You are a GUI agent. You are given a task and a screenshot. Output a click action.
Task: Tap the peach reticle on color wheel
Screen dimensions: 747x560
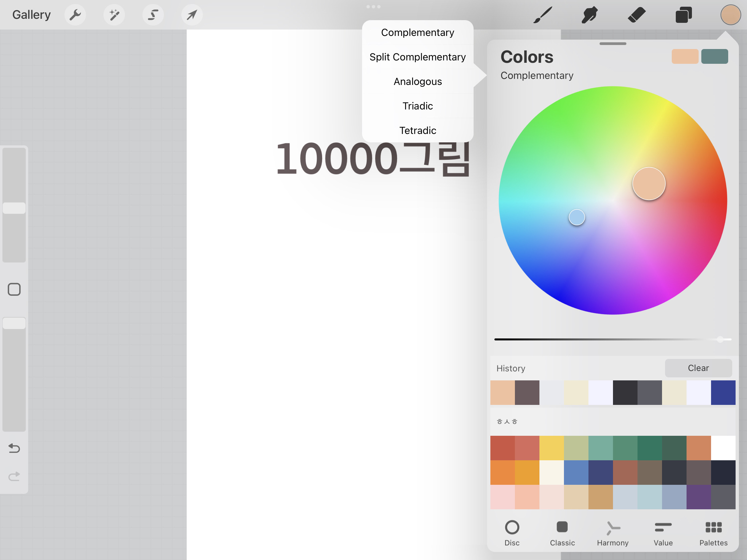pos(649,184)
